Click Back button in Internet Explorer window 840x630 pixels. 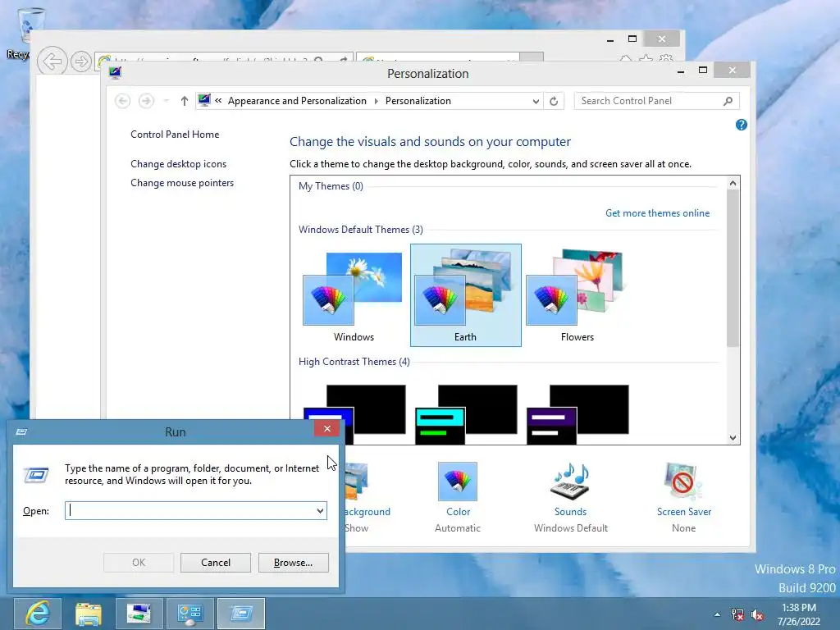click(x=52, y=62)
